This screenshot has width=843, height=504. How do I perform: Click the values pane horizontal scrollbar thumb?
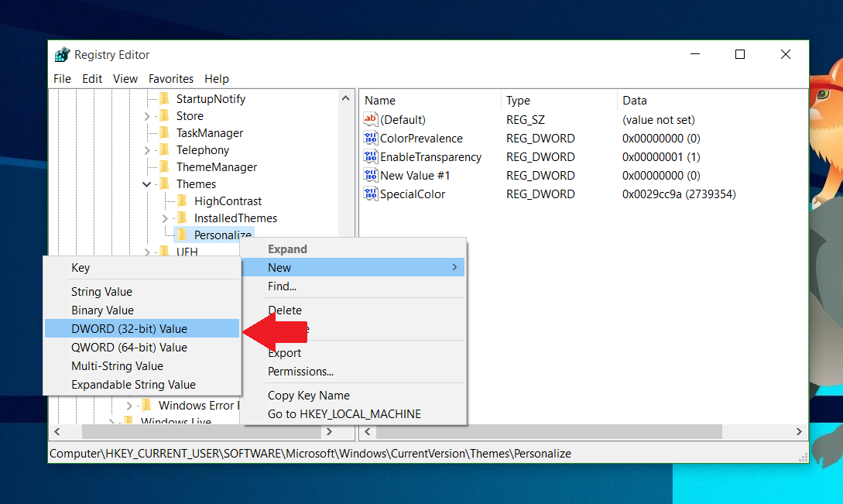549,431
